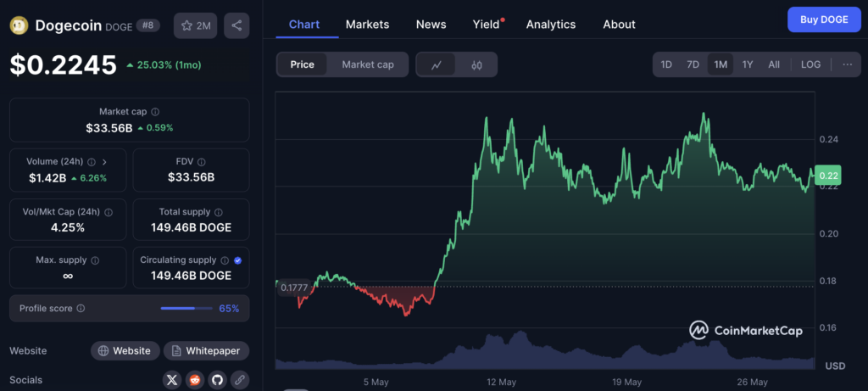This screenshot has width=868, height=391.
Task: Set chart range to 1Y
Action: [748, 64]
